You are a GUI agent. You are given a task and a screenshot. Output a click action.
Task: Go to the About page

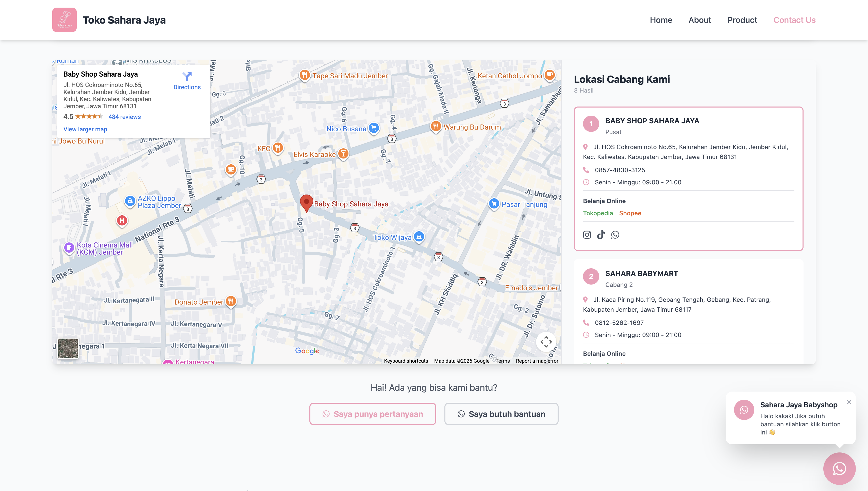(699, 20)
